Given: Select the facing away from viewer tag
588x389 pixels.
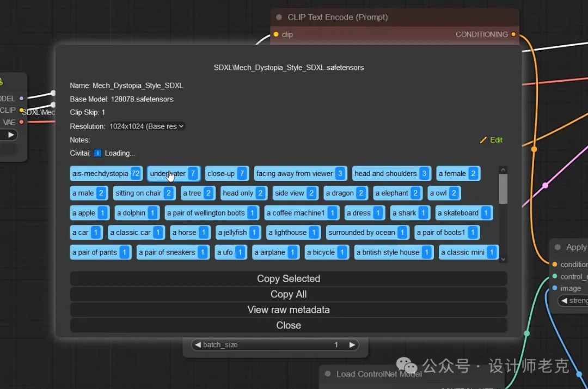Looking at the screenshot, I should pyautogui.click(x=301, y=173).
